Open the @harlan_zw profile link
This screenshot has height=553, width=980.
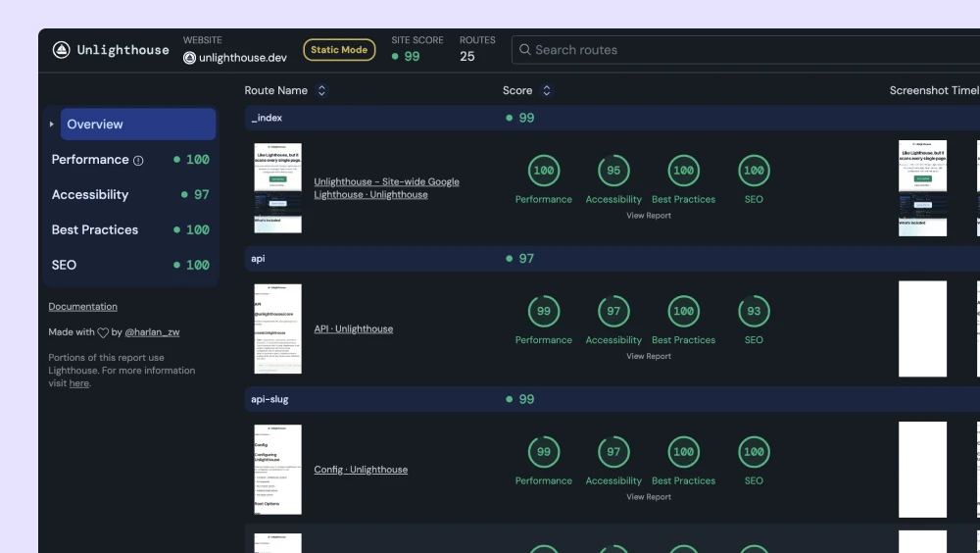pyautogui.click(x=152, y=332)
